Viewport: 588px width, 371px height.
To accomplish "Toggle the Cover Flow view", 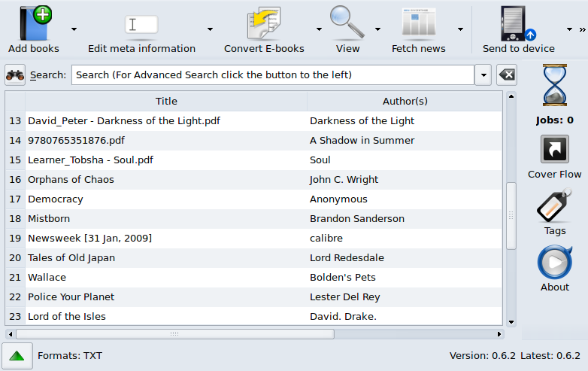I will [x=555, y=149].
